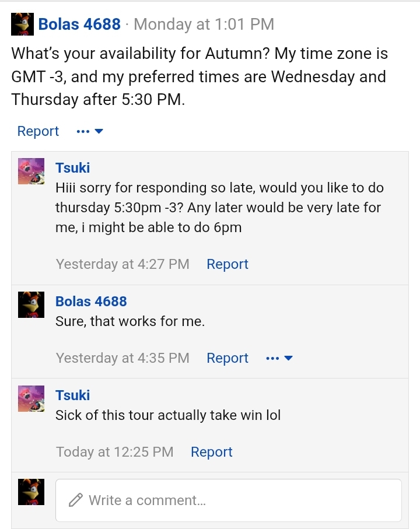Viewport: 420px width, 529px height.
Task: Click Bolas 4688's avatar beside his reply
Action: coord(31,304)
